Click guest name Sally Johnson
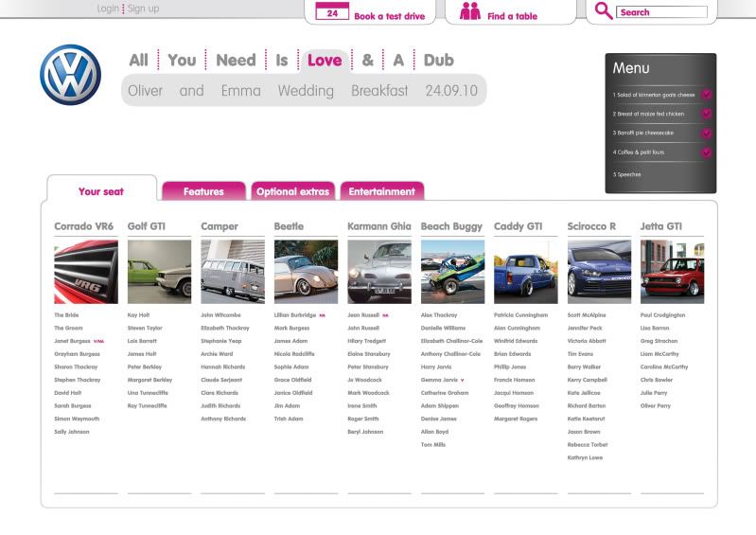Screen dimensions: 756x535 point(72,432)
